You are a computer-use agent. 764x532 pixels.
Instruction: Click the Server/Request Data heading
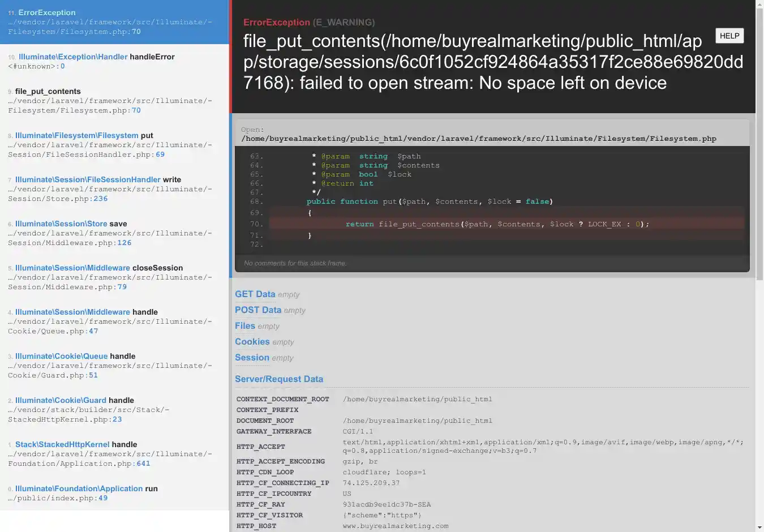pyautogui.click(x=279, y=379)
